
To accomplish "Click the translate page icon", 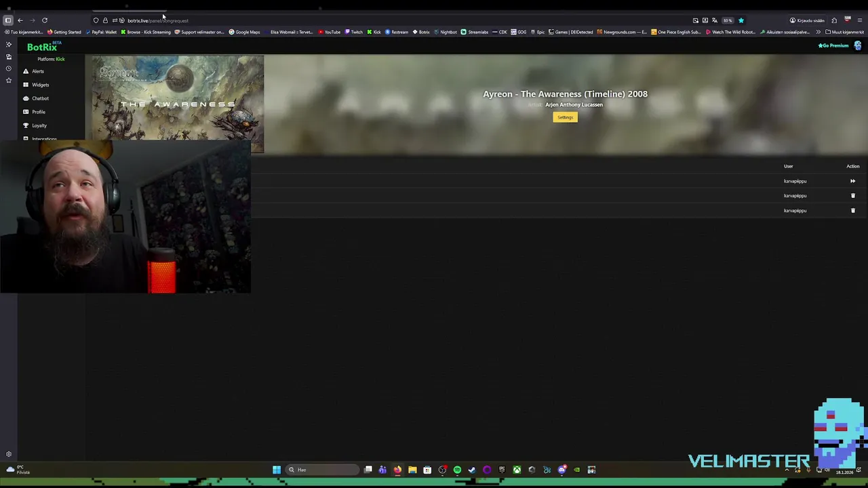I will point(715,20).
